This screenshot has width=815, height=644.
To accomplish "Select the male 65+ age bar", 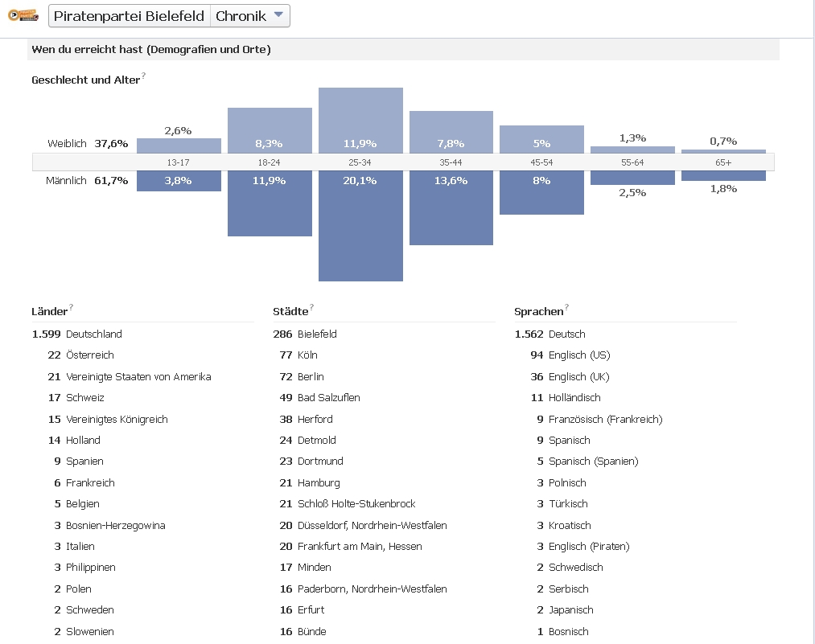I will click(x=723, y=175).
